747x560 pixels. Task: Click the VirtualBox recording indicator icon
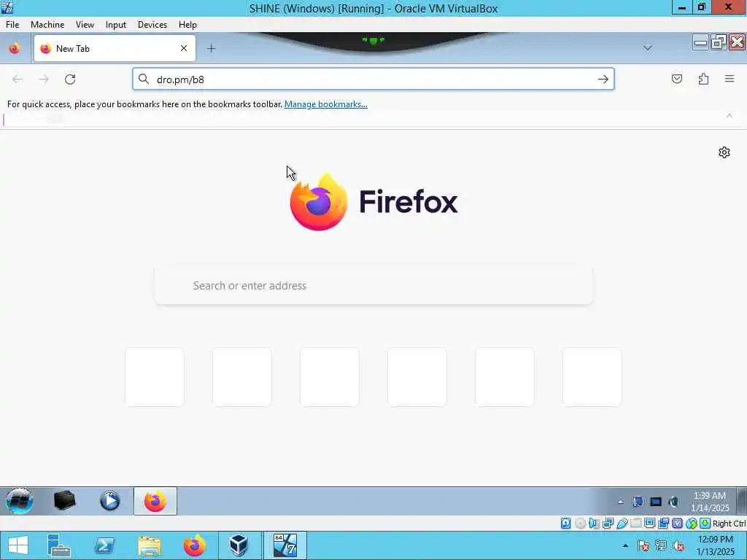(x=663, y=524)
